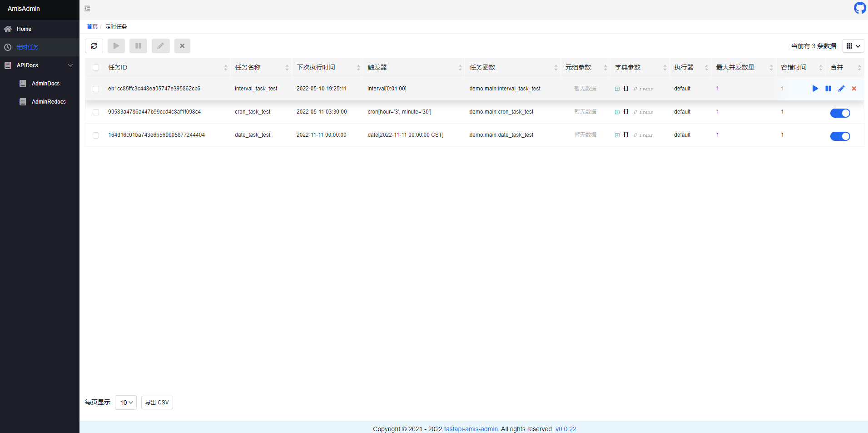Sort by 任务名称 column sort icon
Screen dimensions: 868x433
tap(287, 68)
